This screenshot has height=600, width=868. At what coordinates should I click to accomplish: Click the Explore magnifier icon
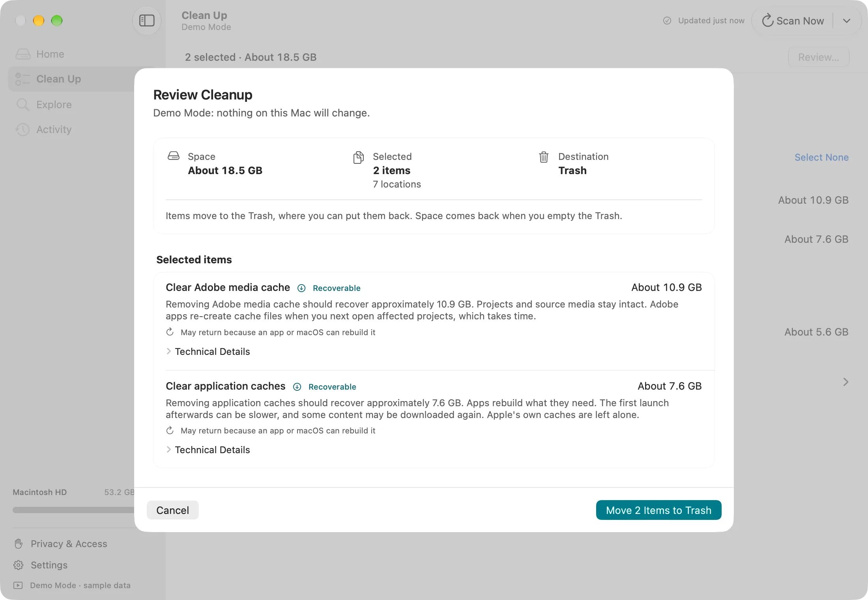coord(23,105)
